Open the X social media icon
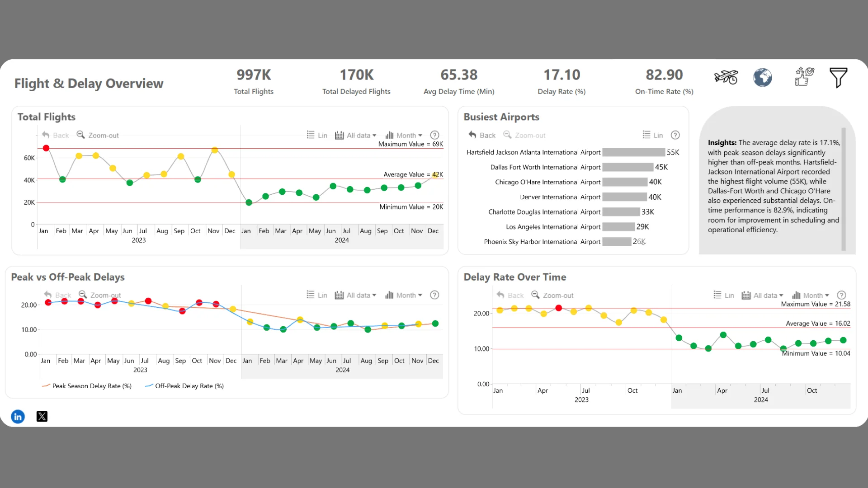This screenshot has width=868, height=488. point(42,416)
